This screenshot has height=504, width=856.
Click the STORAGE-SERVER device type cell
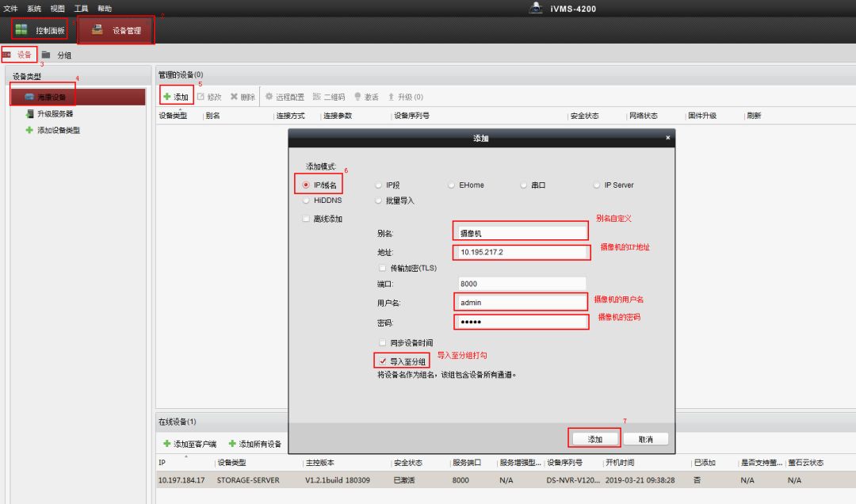coord(248,480)
